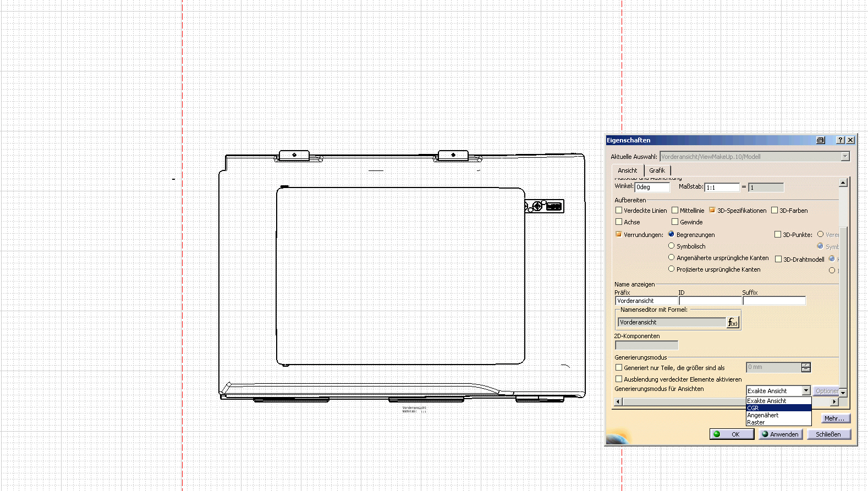
Task: Click the Vorderansicht label under the drawing
Action: [414, 408]
